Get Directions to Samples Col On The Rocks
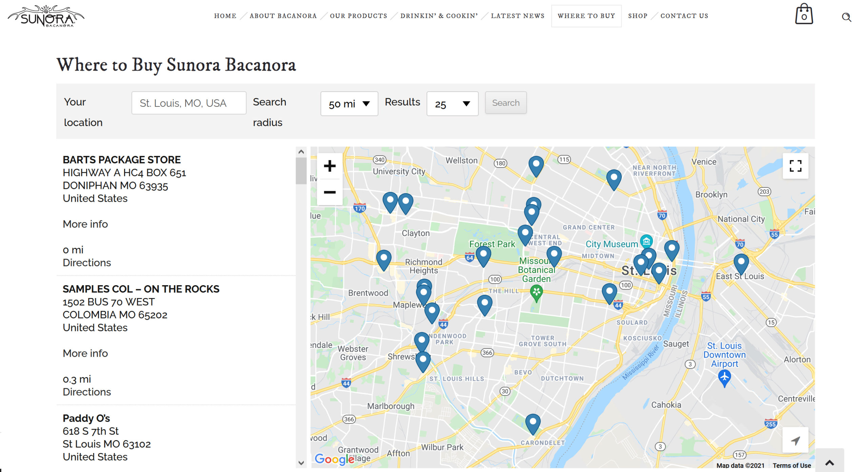The width and height of the screenshot is (868, 472). [87, 392]
